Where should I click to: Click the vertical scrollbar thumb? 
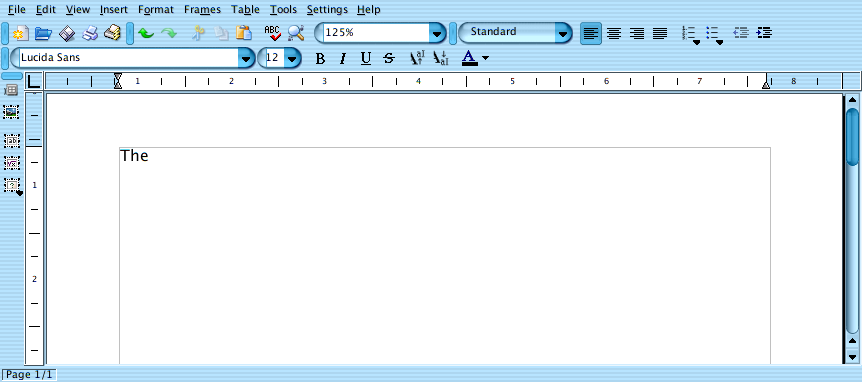(852, 136)
